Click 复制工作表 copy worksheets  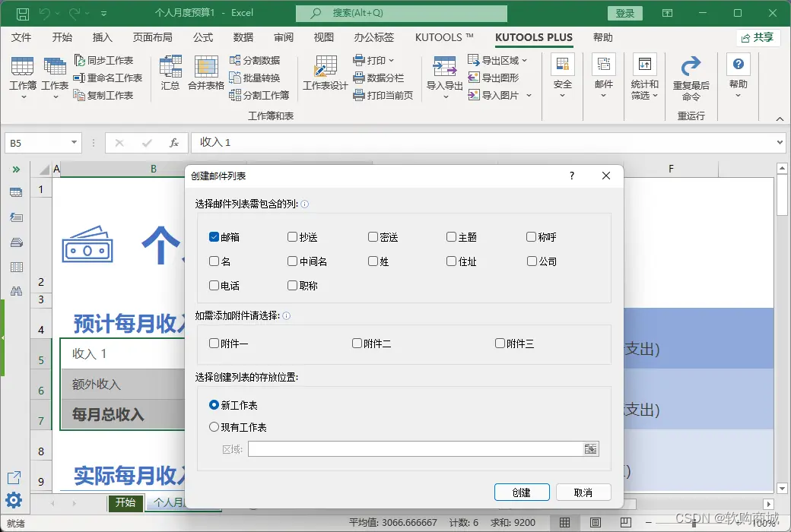point(103,95)
